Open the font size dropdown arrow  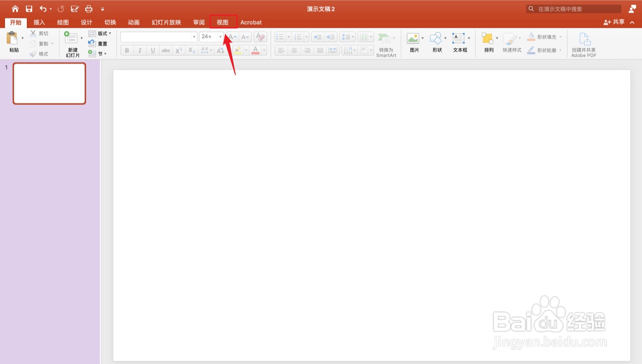pyautogui.click(x=220, y=37)
